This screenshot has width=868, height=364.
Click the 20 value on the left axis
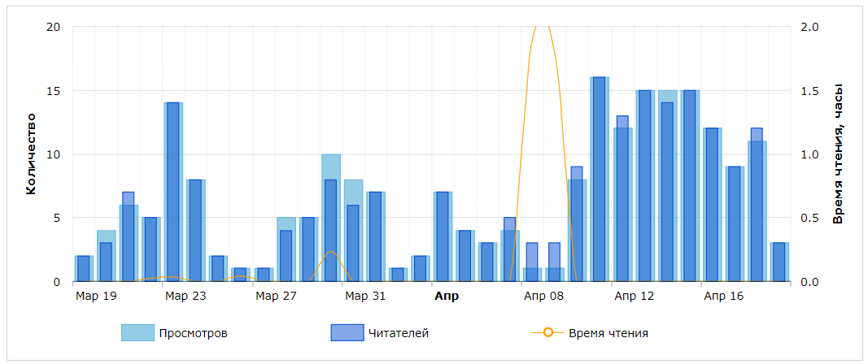(54, 27)
